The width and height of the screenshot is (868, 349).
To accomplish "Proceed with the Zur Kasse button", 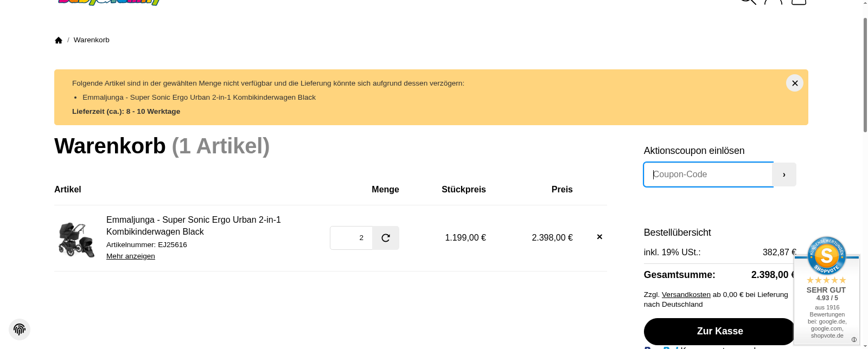I will click(x=719, y=331).
